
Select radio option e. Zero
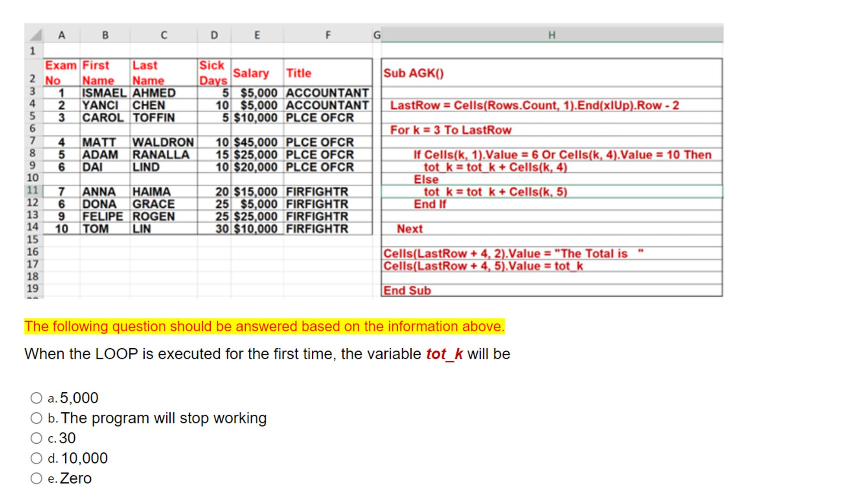[37, 478]
